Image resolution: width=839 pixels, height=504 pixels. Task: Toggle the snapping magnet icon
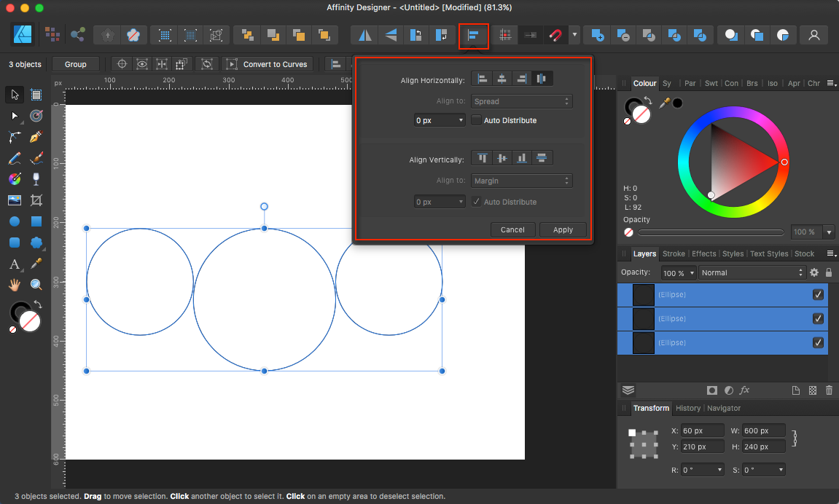point(555,35)
